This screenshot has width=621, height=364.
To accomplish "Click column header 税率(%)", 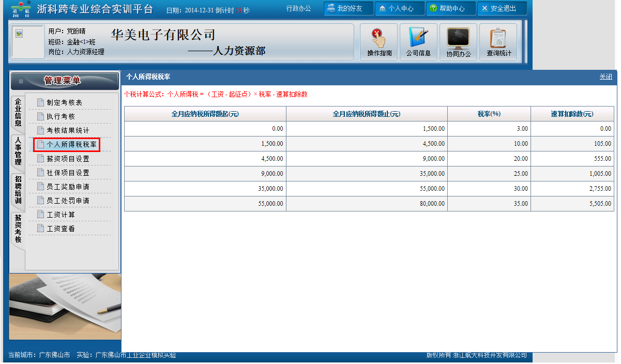I will (x=489, y=114).
